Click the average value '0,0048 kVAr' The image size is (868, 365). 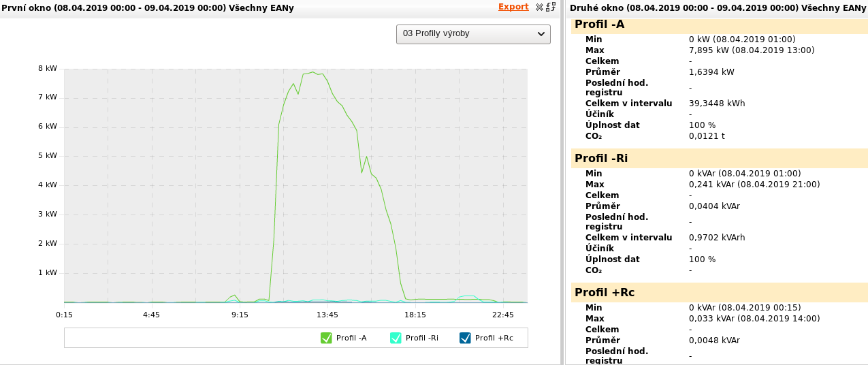(714, 340)
